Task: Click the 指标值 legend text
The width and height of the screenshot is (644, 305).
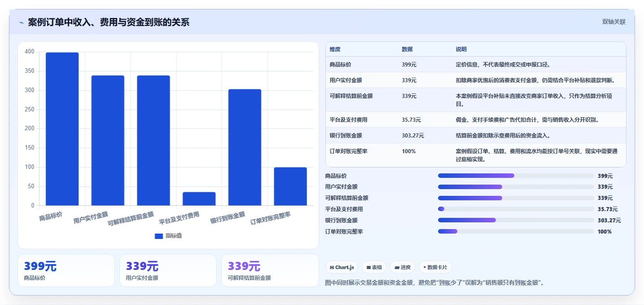Action: [x=174, y=236]
